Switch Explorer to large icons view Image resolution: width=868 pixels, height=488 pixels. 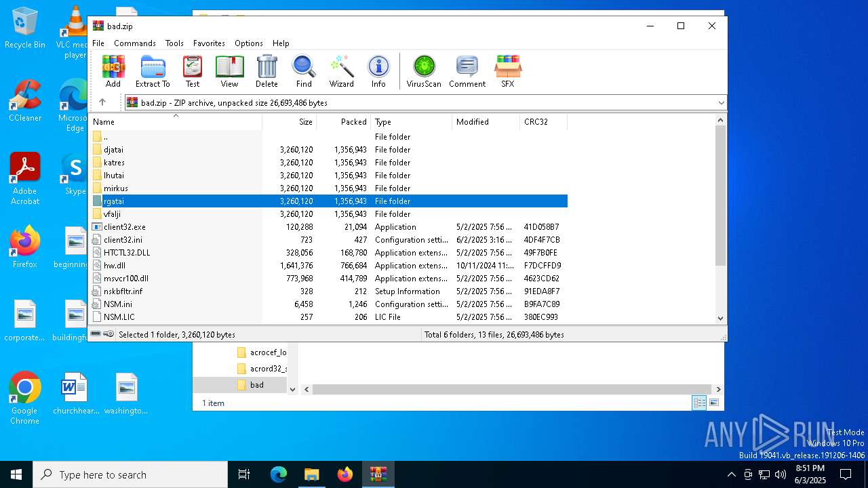coord(714,403)
